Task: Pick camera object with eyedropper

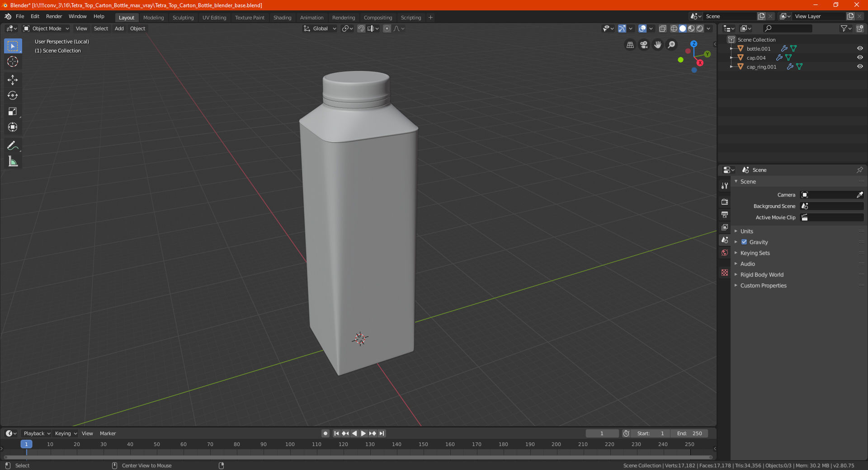Action: tap(859, 195)
